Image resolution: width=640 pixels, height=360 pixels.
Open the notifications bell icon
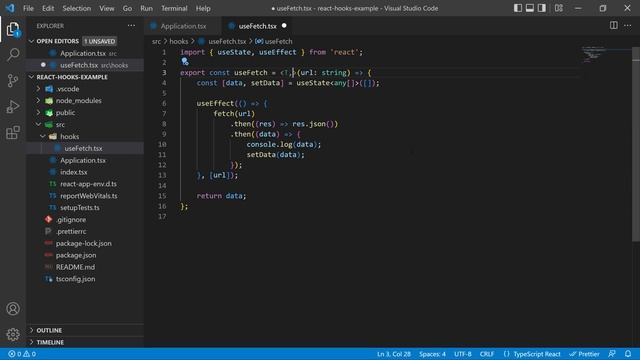point(628,354)
